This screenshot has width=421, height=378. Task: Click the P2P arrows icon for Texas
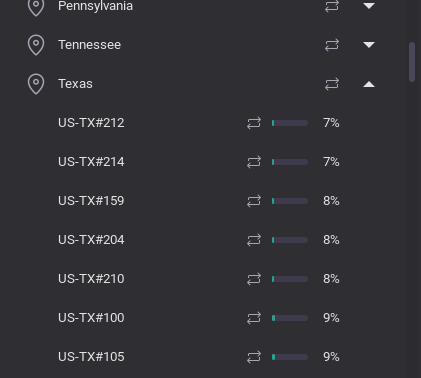332,84
